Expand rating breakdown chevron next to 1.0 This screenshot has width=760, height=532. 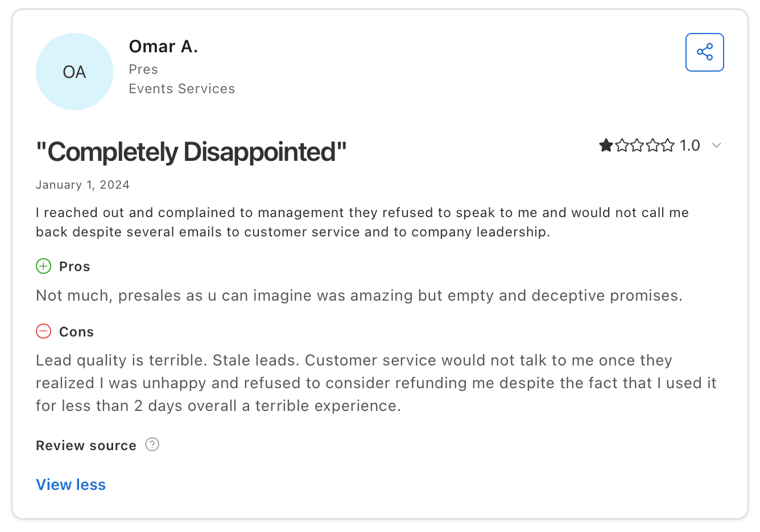point(717,146)
